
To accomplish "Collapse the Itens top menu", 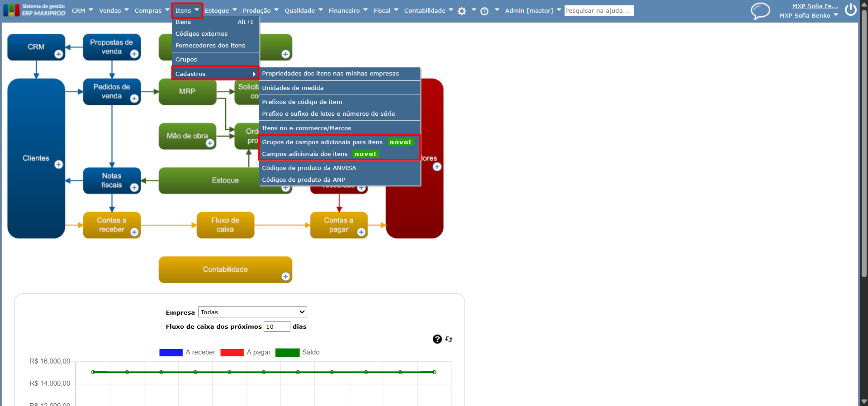I will coord(187,10).
